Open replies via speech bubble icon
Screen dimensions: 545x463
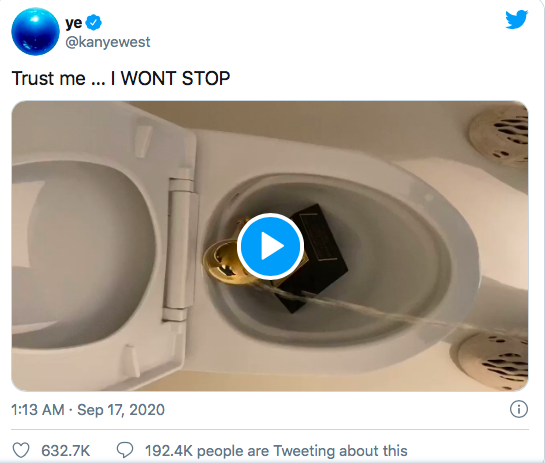(125, 450)
